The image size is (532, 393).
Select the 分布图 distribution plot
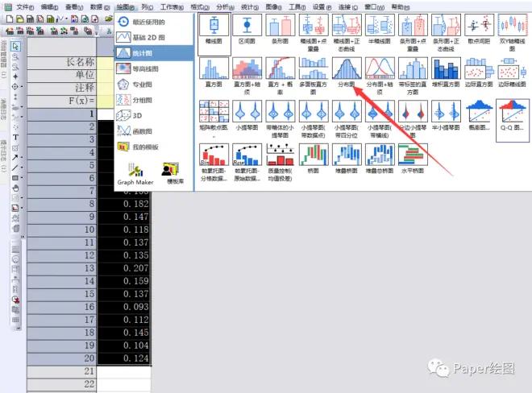(347, 72)
